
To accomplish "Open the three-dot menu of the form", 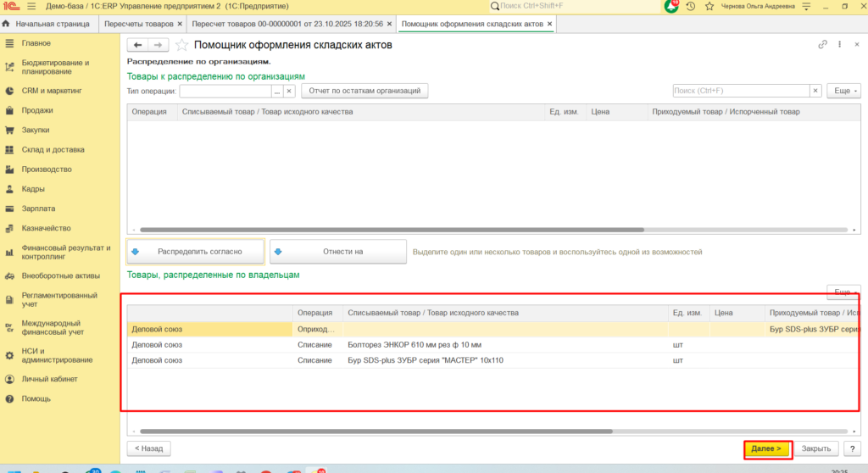I will [840, 44].
